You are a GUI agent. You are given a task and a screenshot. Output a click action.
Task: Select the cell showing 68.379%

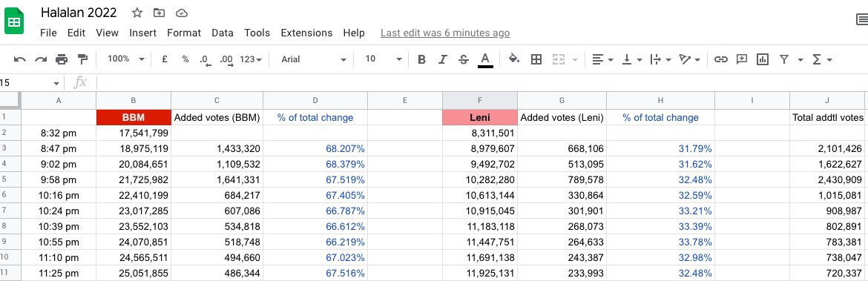tap(315, 165)
